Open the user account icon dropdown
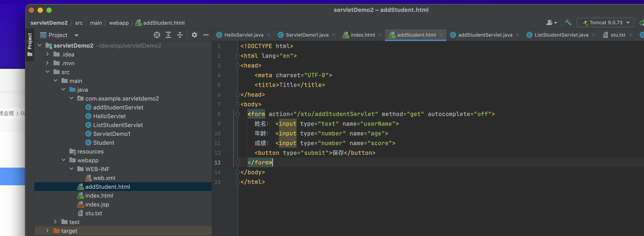644x236 pixels. [551, 22]
